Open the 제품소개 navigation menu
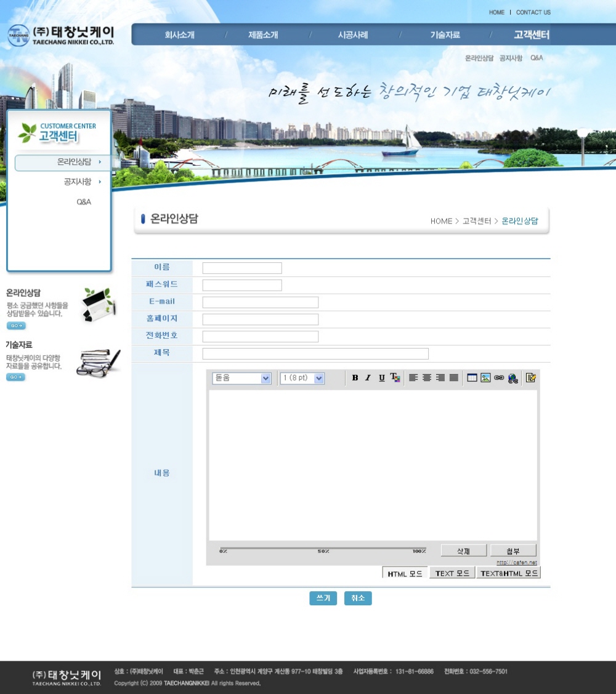616x694 pixels. [263, 35]
